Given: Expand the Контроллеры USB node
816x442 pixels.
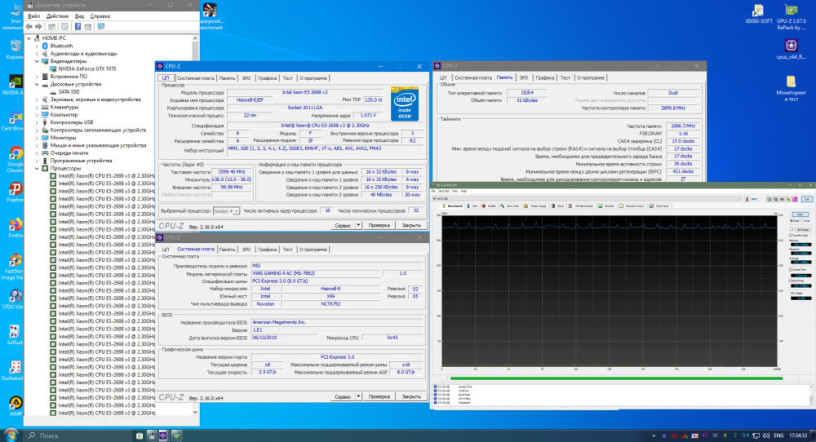Looking at the screenshot, I should (37, 122).
